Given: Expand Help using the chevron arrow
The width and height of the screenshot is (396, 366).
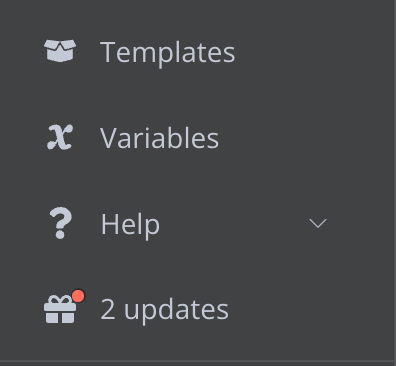Looking at the screenshot, I should [318, 223].
